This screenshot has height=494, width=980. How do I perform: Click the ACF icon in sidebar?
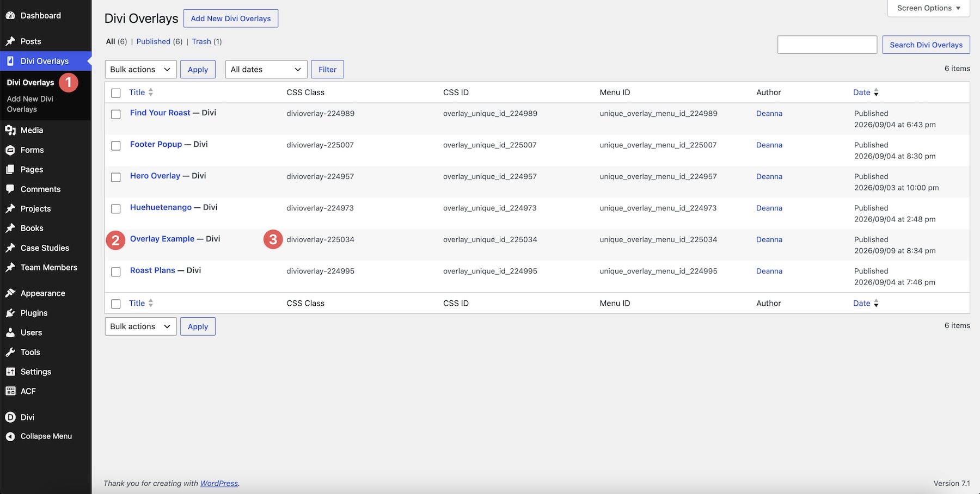point(10,391)
